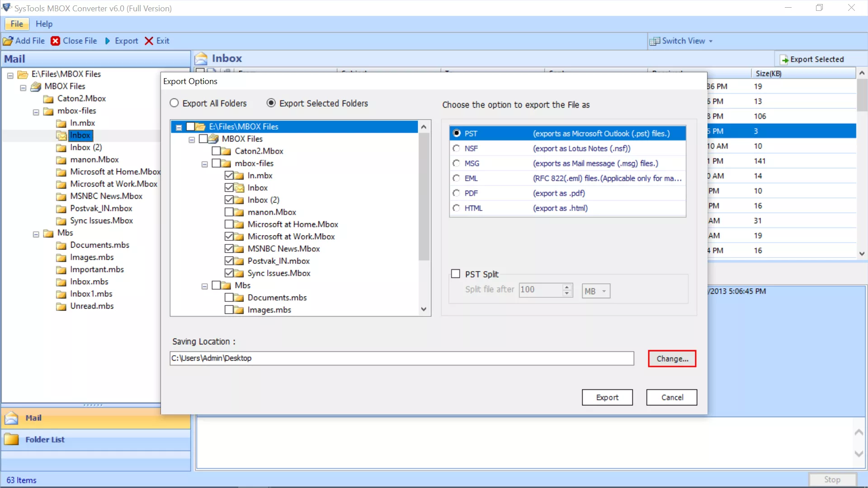Select Caton2.Mbox folder icon in Mail tree
This screenshot has width=868, height=488.
pos(48,99)
